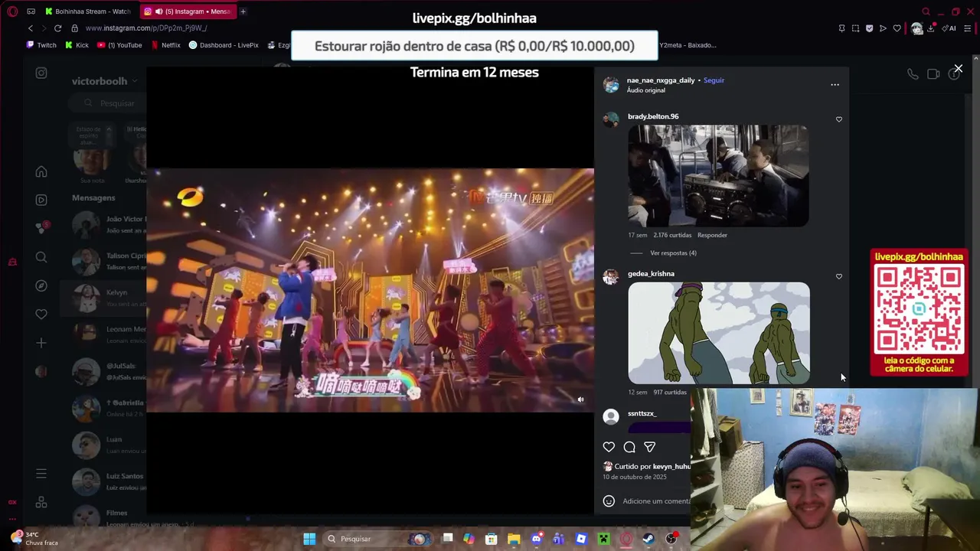
Task: Click the Áudio original link
Action: [x=646, y=90]
